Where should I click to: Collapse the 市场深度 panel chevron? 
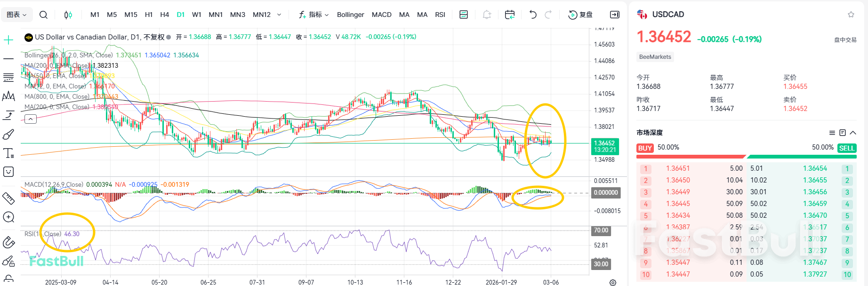coord(852,133)
